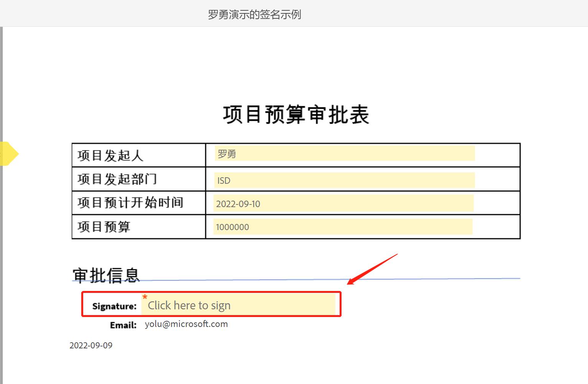Click the Email: label
Viewport: 588px width, 384px height.
[123, 325]
